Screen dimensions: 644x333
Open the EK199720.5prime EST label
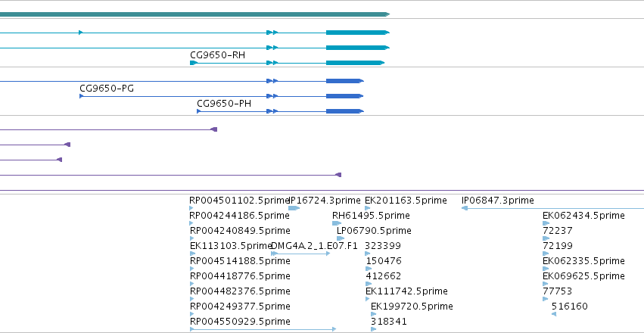click(x=412, y=307)
